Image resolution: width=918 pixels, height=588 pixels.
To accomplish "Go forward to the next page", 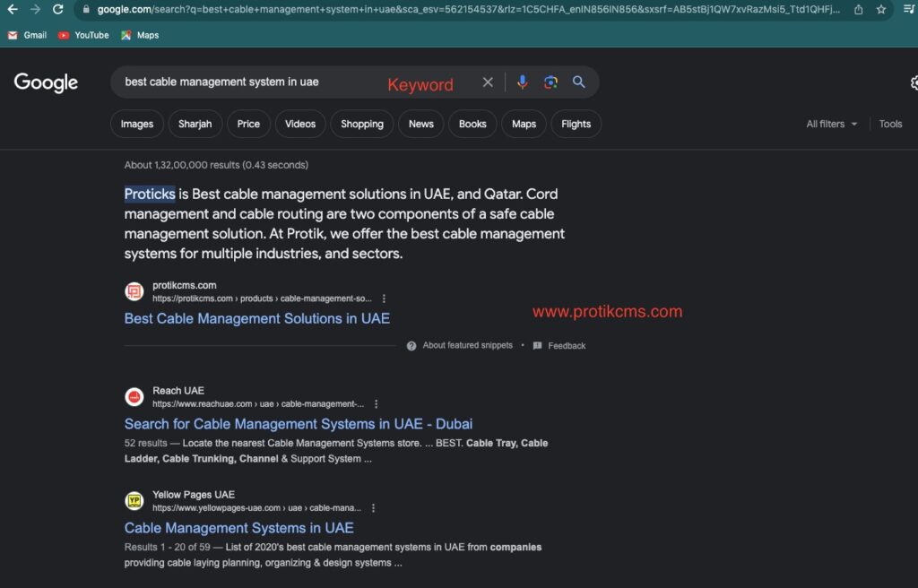I will (x=35, y=9).
